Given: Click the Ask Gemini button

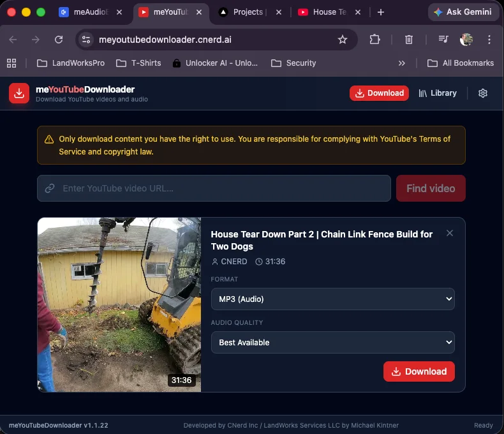Looking at the screenshot, I should coord(463,12).
